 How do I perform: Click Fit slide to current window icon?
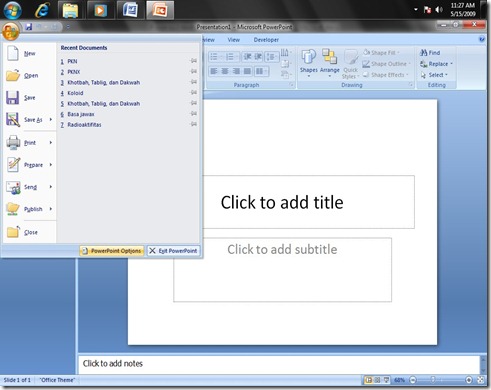[x=480, y=380]
